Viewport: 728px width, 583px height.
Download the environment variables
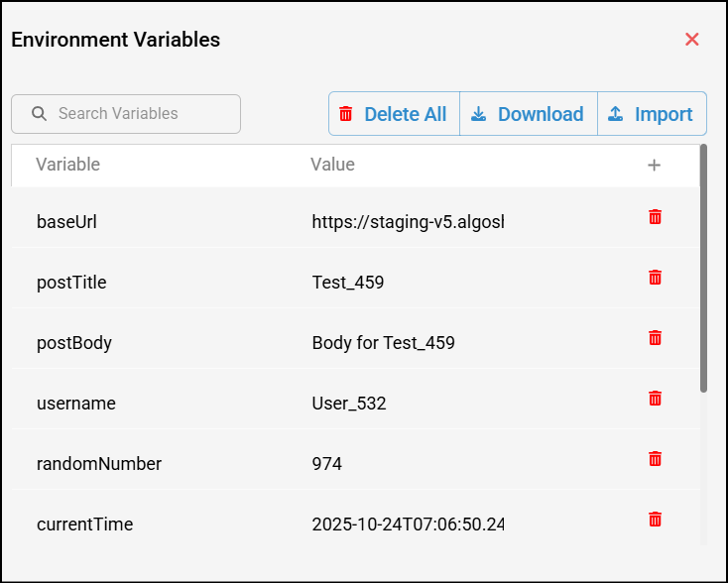coord(528,114)
